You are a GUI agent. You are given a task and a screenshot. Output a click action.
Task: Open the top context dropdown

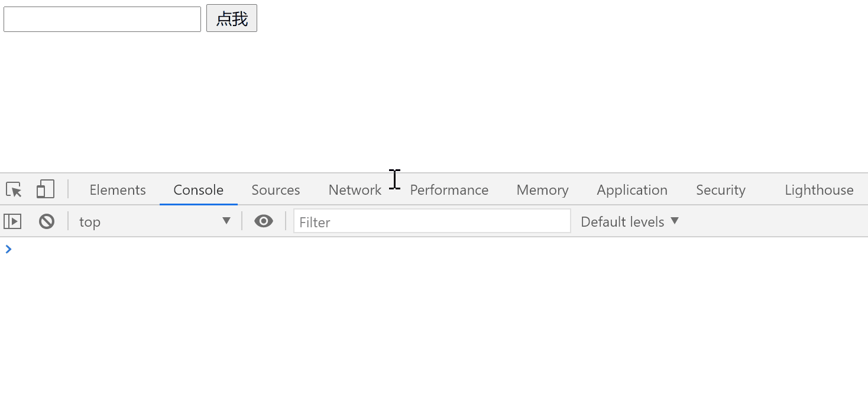pyautogui.click(x=154, y=221)
